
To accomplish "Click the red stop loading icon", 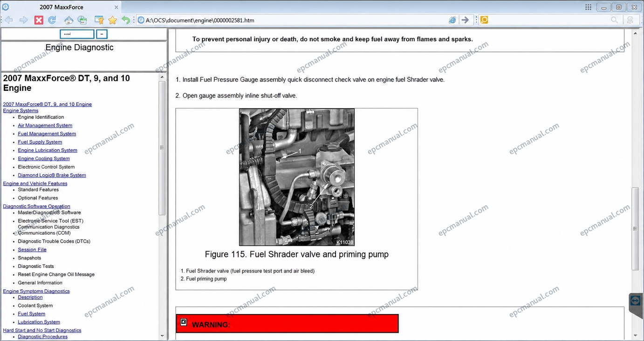I will click(x=39, y=20).
